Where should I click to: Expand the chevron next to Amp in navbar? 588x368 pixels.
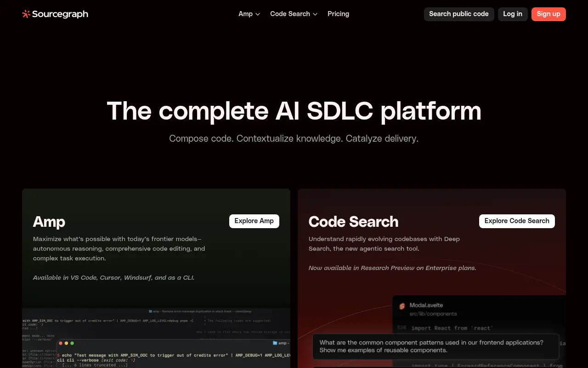[258, 14]
